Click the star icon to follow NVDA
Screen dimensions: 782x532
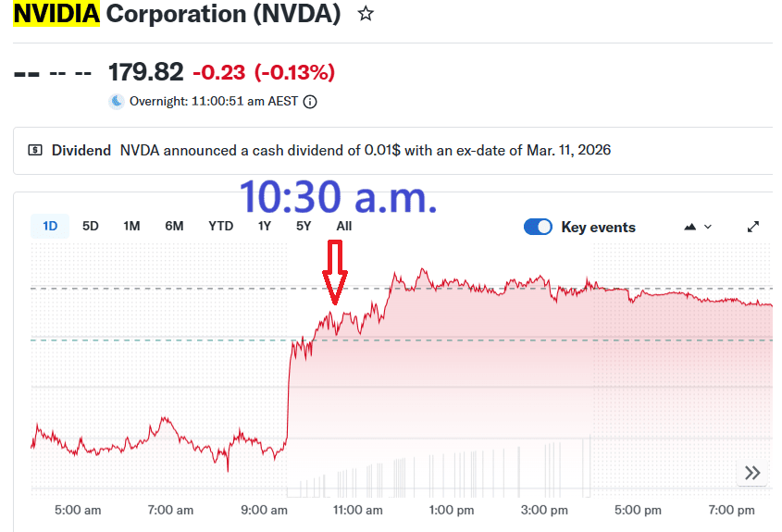(366, 15)
